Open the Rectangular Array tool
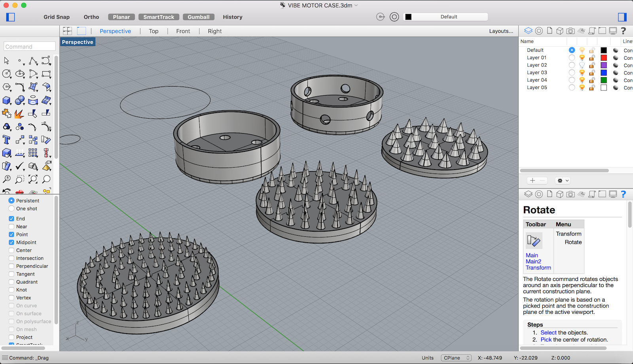Screen dimensions: 633x364 tap(33, 153)
